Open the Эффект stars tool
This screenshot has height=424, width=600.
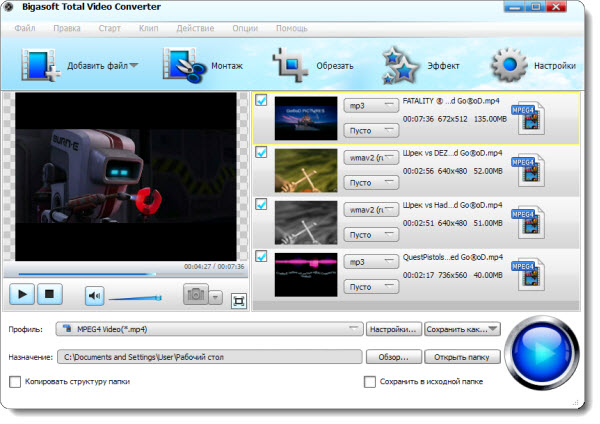tap(402, 66)
